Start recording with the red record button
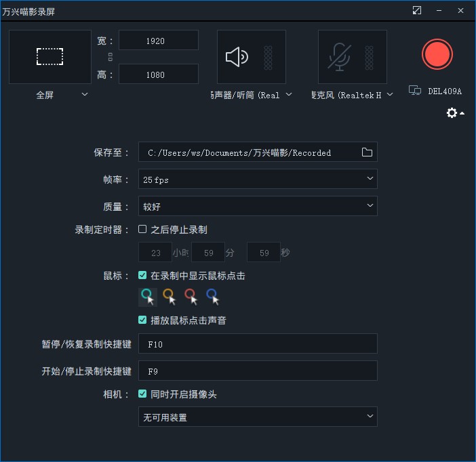The width and height of the screenshot is (476, 462). (437, 55)
